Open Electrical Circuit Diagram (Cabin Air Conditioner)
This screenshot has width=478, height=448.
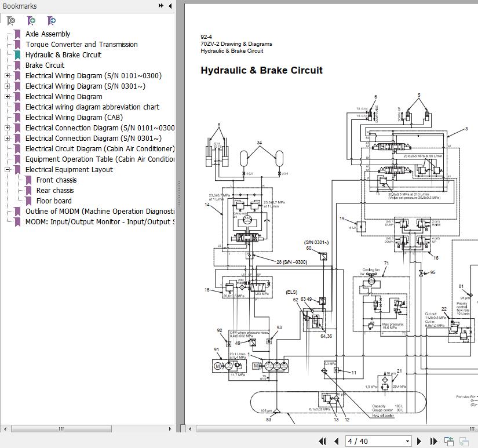coord(100,149)
